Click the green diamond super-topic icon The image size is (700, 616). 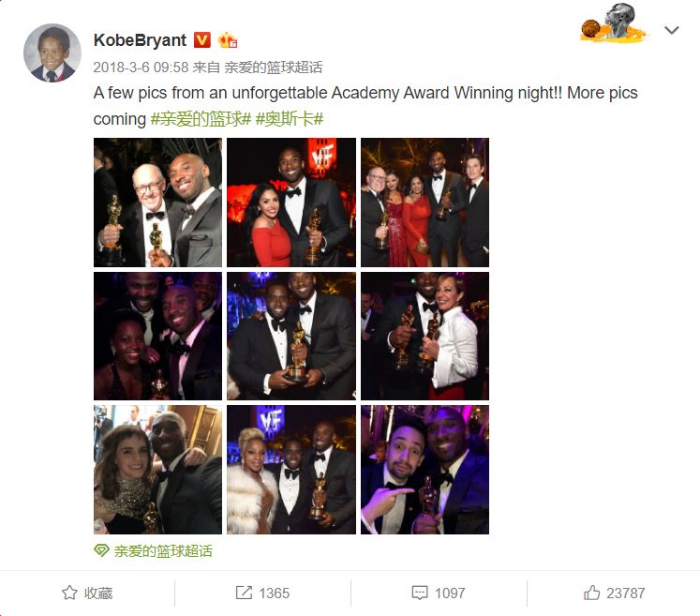pyautogui.click(x=101, y=550)
